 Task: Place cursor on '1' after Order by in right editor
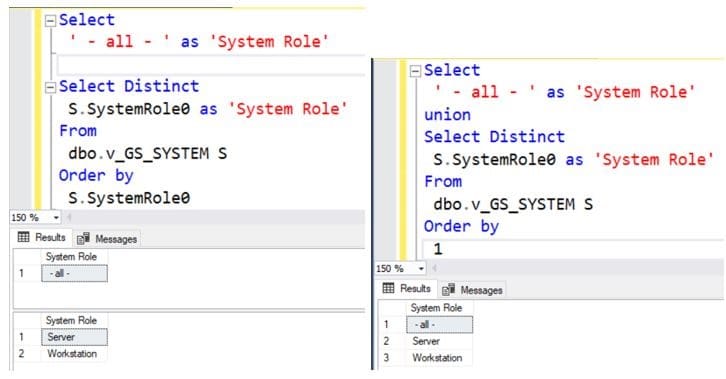(438, 249)
